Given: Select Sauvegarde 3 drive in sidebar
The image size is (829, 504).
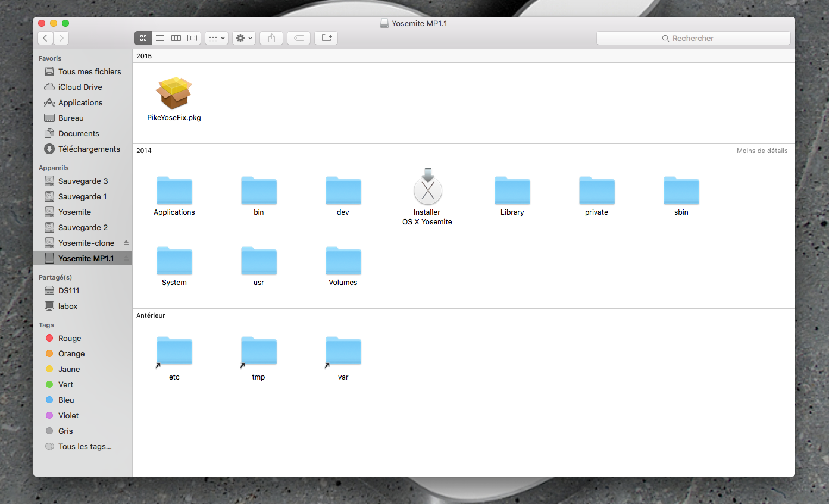Looking at the screenshot, I should click(83, 181).
